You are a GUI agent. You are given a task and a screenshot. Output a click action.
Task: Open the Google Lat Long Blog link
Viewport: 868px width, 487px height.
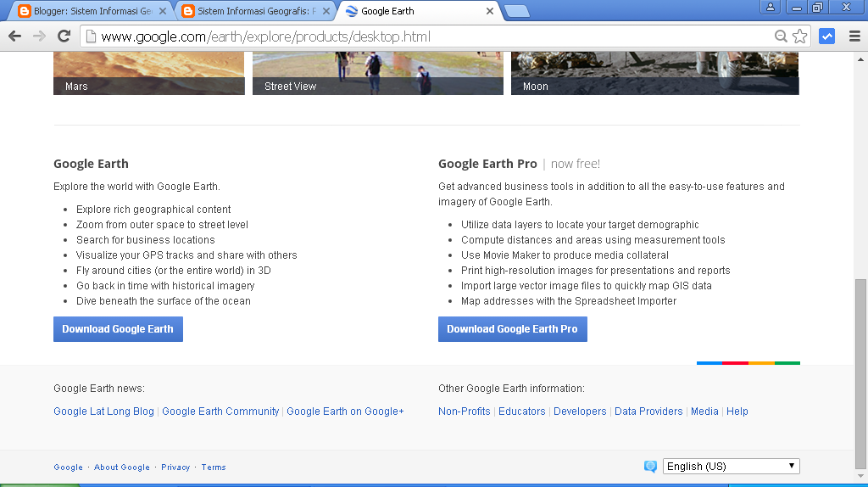[x=103, y=411]
